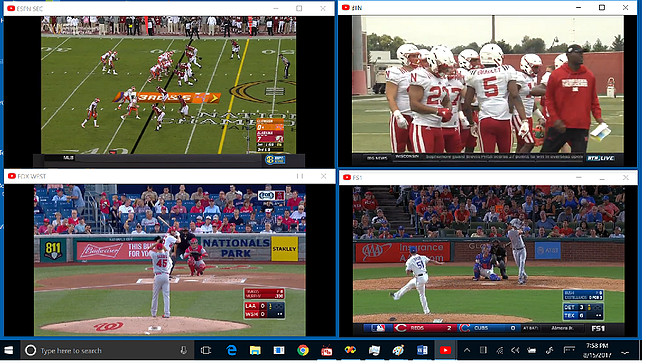646x364 pixels.
Task: Click the microphone icon in search box
Action: (184, 350)
